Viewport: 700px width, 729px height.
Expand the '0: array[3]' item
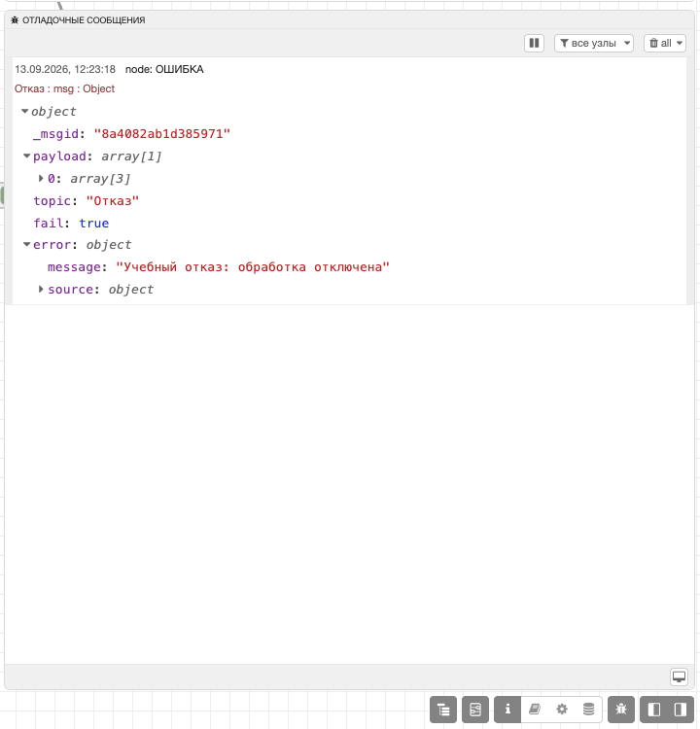[x=41, y=179]
